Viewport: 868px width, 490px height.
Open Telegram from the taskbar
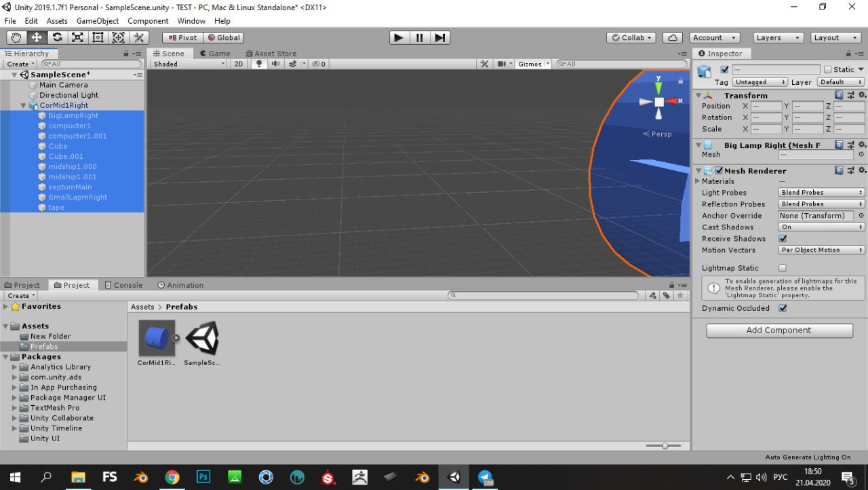coord(485,477)
